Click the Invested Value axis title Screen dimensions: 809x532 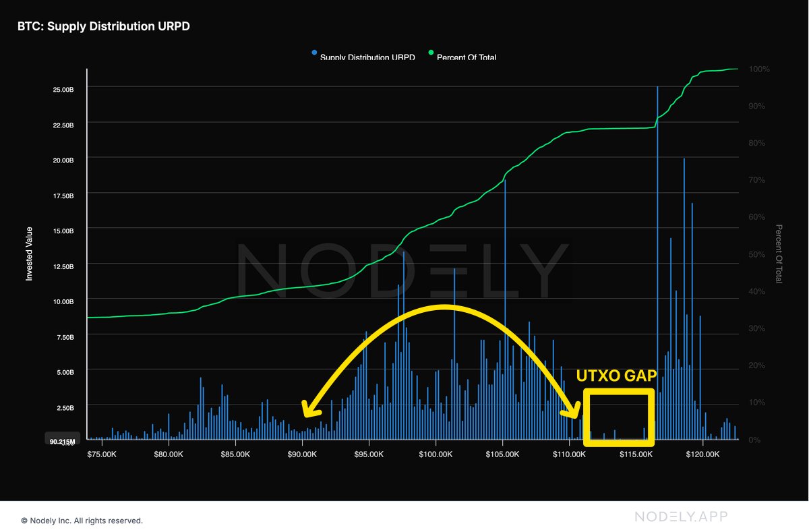(29, 254)
